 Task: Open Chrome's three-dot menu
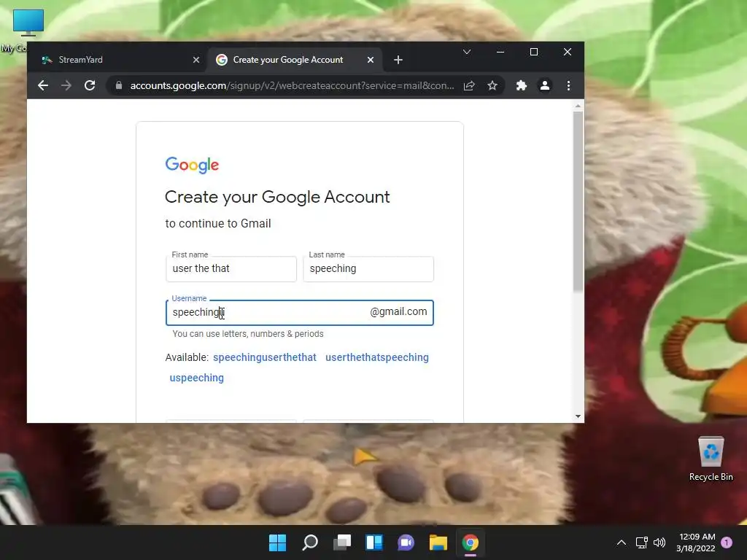568,86
